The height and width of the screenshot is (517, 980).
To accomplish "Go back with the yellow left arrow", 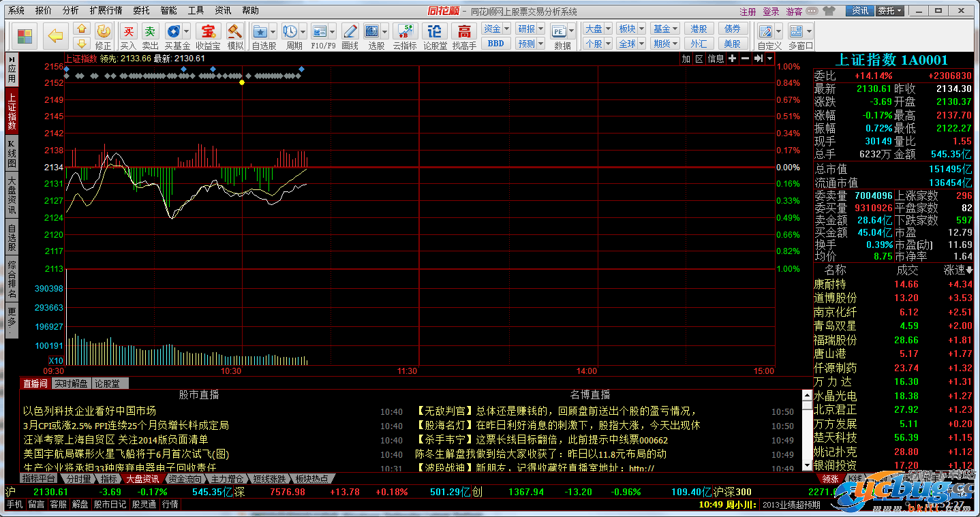I will [56, 35].
